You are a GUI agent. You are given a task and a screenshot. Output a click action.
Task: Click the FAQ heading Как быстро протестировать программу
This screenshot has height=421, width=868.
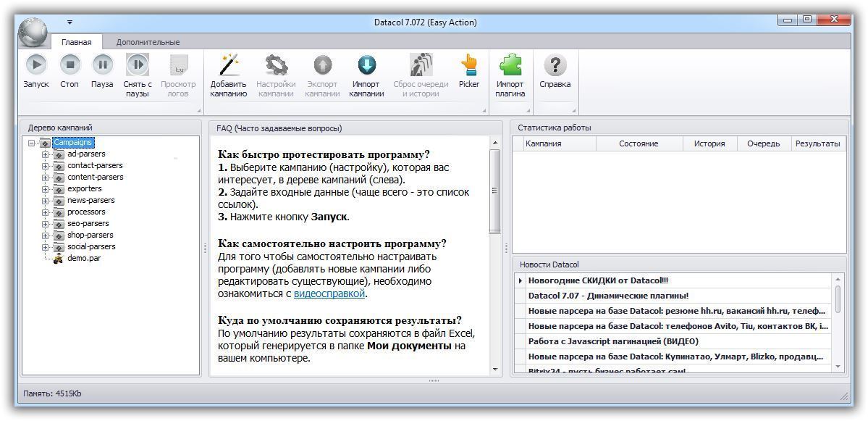[324, 154]
